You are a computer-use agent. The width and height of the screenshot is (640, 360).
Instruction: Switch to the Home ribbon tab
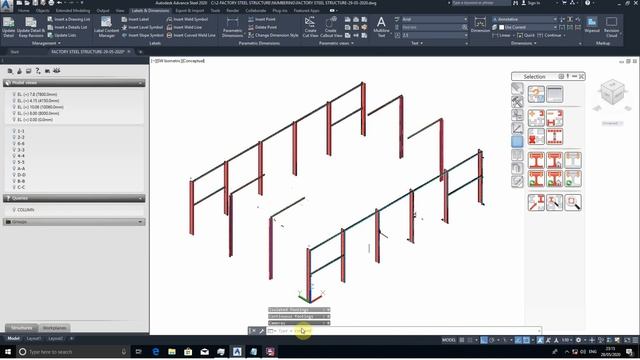(23, 11)
